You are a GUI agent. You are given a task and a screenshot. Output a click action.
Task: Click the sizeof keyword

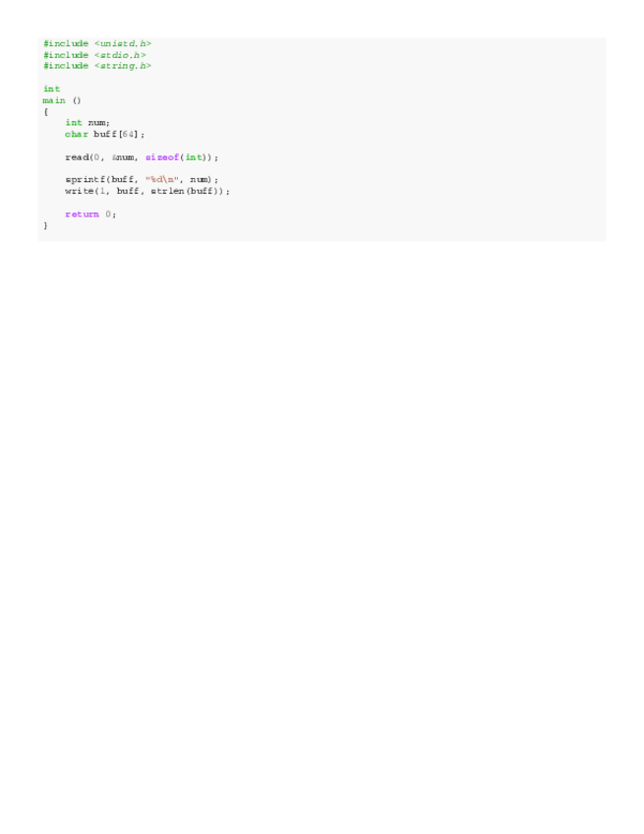click(x=162, y=157)
